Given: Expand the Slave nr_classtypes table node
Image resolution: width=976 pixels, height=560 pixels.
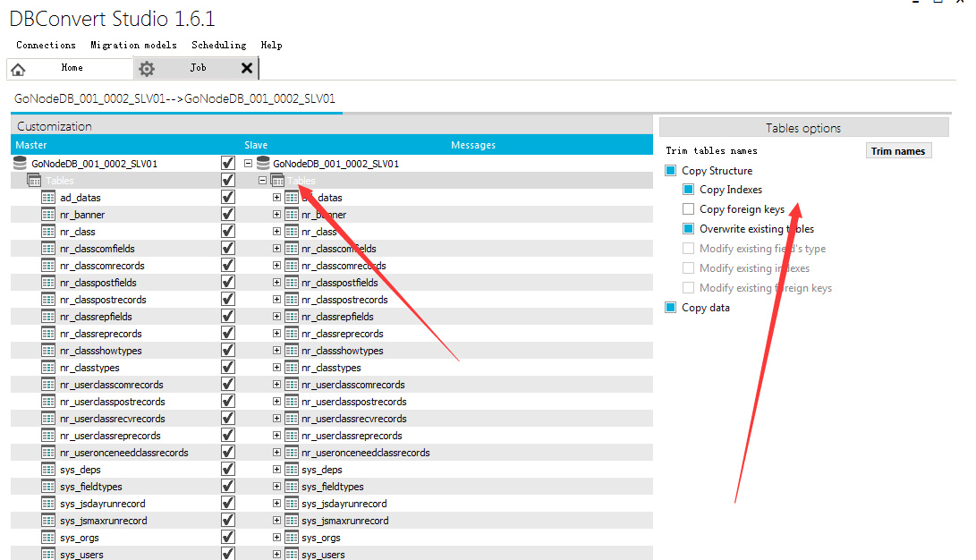Looking at the screenshot, I should click(277, 367).
